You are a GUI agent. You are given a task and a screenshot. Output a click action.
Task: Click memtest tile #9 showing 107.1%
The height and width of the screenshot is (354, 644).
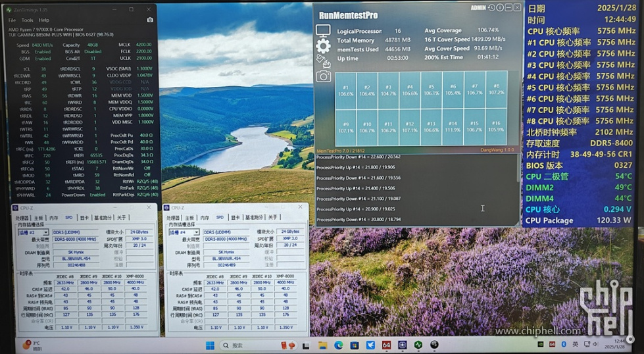click(x=346, y=127)
